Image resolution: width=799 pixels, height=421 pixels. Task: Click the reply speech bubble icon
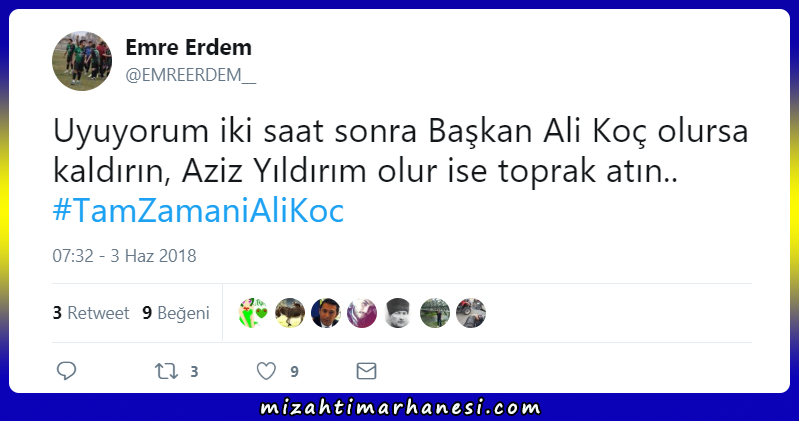tap(66, 371)
